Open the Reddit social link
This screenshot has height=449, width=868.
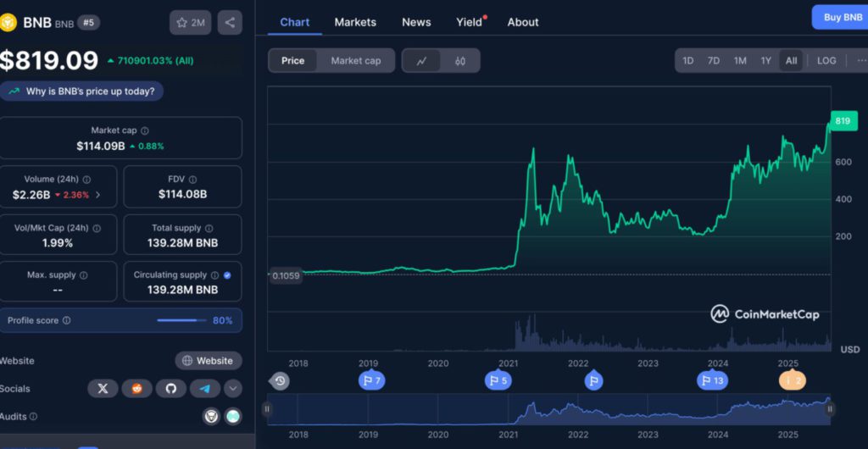point(136,388)
